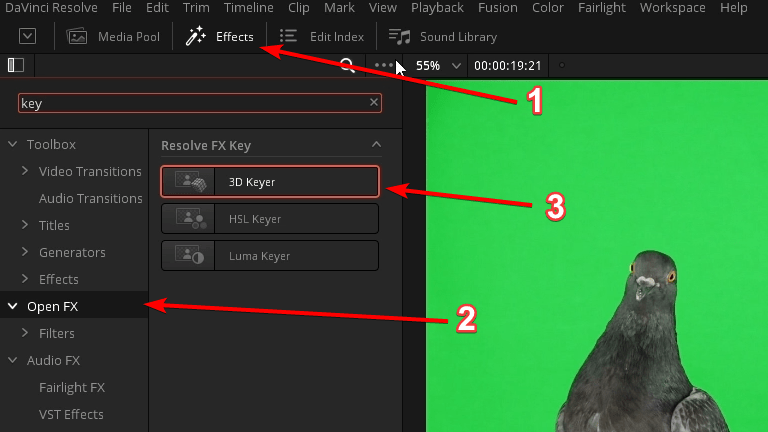
Task: Toggle the Edit Index panel button
Action: pos(321,37)
